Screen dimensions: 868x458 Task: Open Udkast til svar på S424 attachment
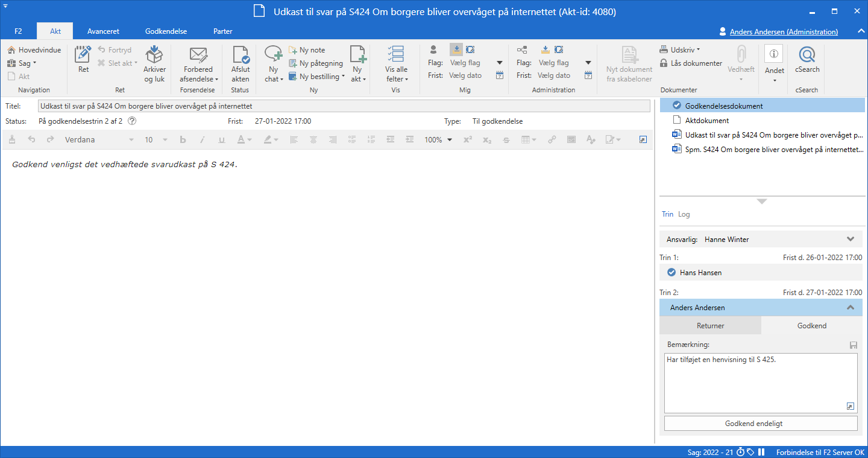(x=762, y=135)
